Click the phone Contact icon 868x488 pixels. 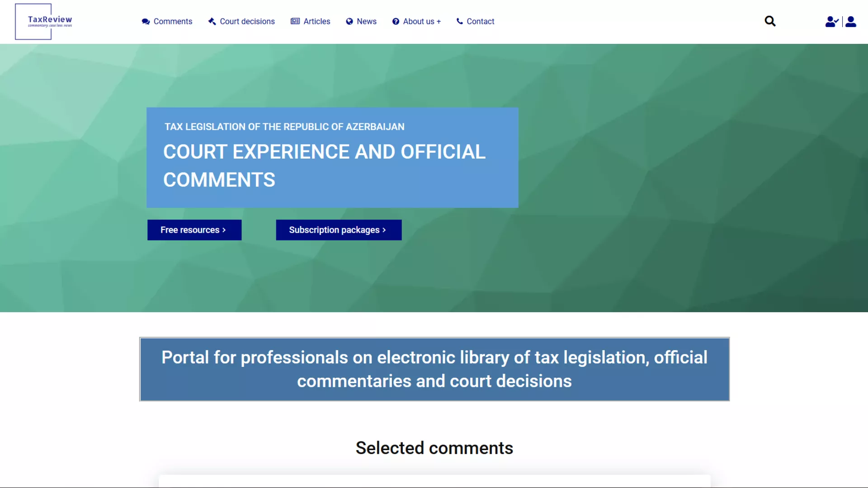tap(459, 21)
